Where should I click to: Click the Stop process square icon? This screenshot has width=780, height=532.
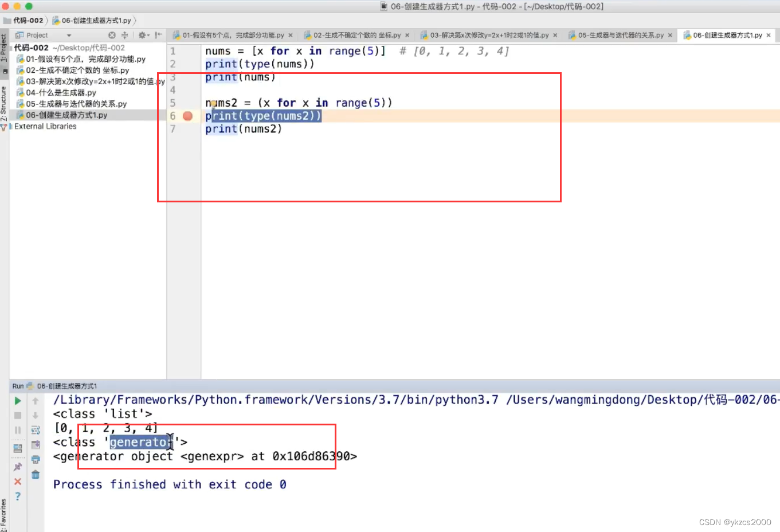pyautogui.click(x=18, y=415)
